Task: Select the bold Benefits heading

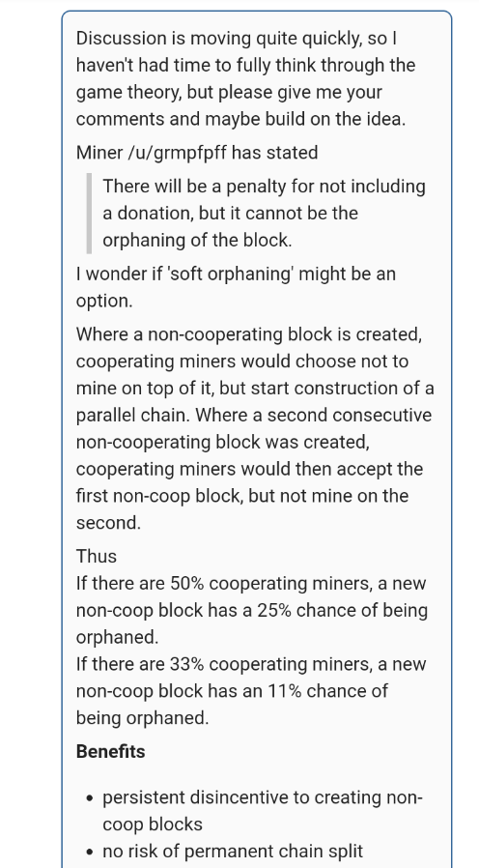Action: click(x=111, y=752)
